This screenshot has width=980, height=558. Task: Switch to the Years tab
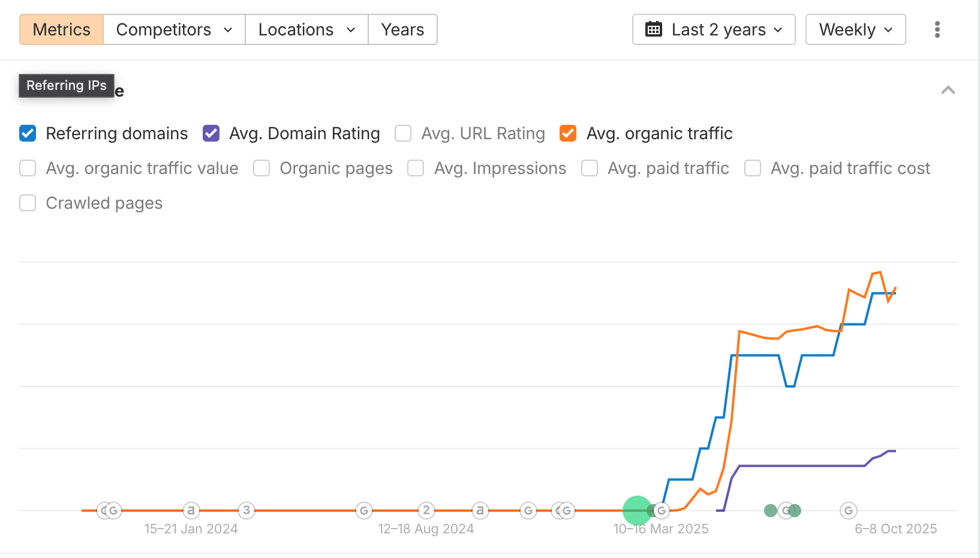point(402,29)
